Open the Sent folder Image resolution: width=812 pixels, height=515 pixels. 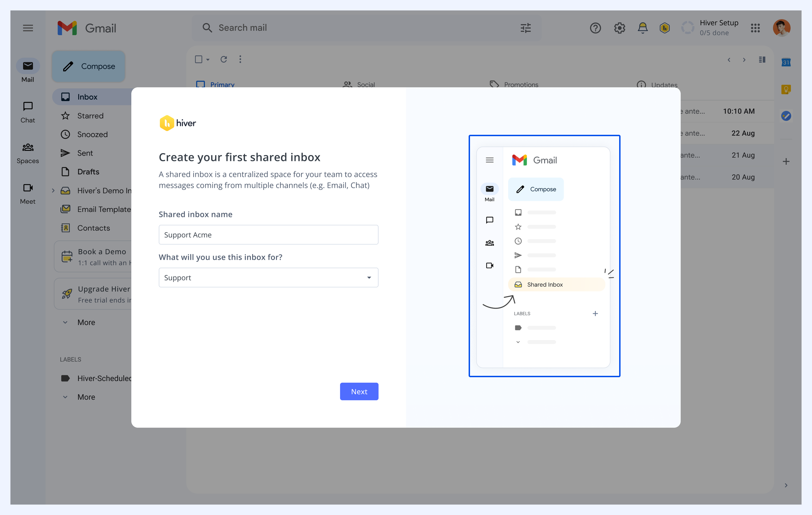click(77, 153)
